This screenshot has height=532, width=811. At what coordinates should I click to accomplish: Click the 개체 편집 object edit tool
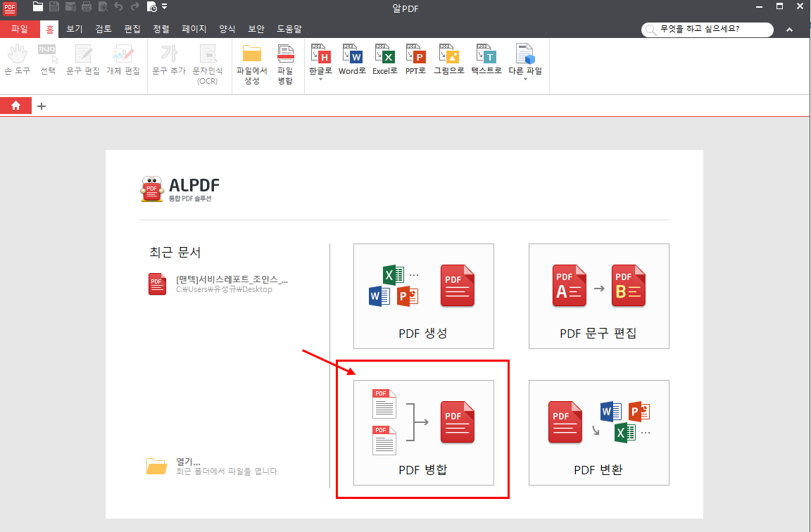tap(123, 60)
